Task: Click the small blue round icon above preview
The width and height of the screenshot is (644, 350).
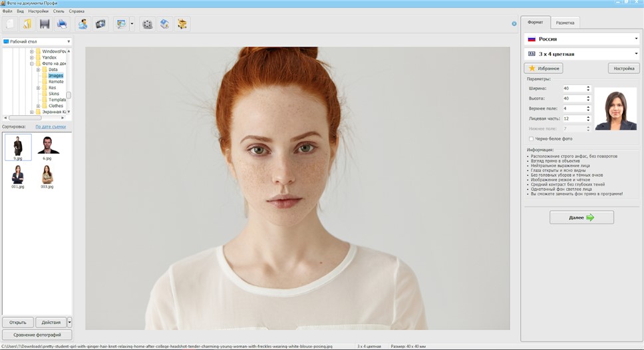Action: pos(514,24)
